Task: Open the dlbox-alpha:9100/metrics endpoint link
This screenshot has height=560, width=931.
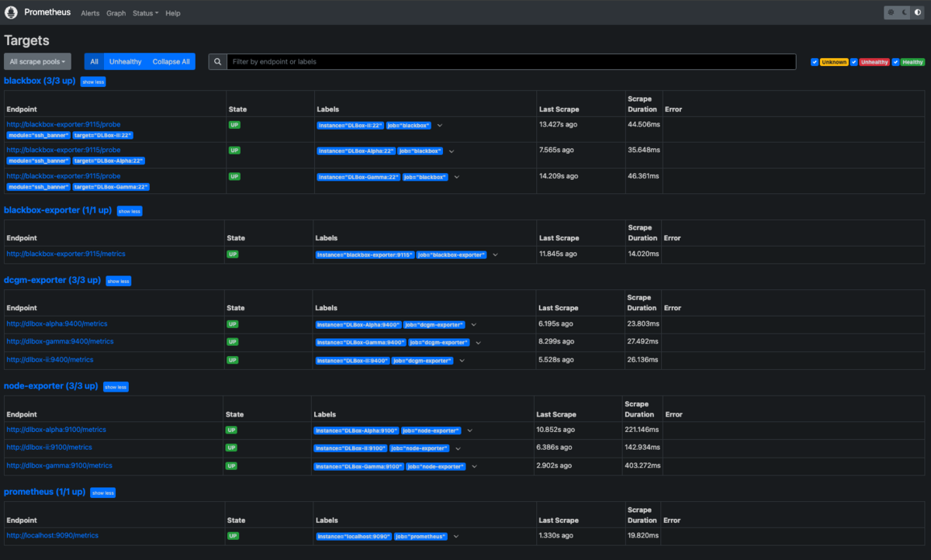Action: click(57, 430)
